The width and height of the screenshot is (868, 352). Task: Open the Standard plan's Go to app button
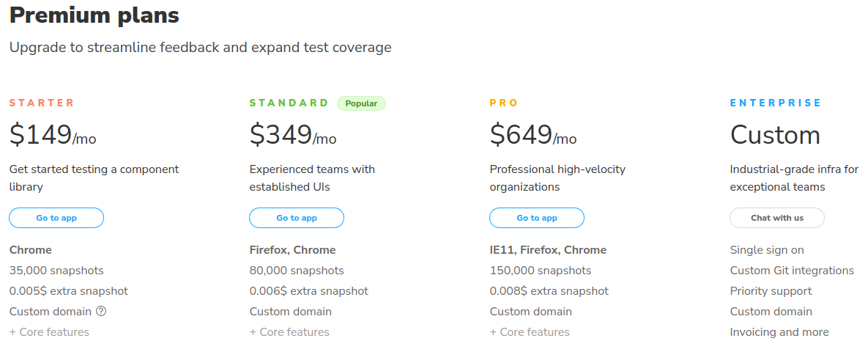[x=297, y=218]
